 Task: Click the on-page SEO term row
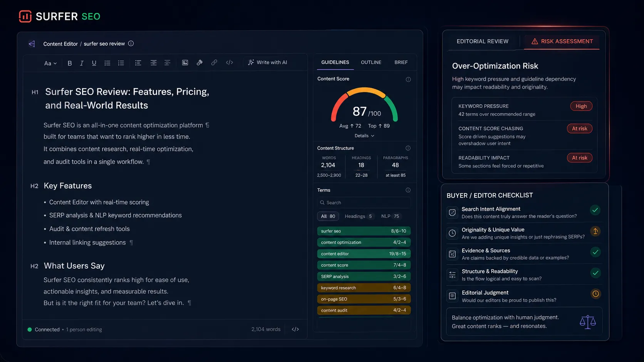pos(364,299)
